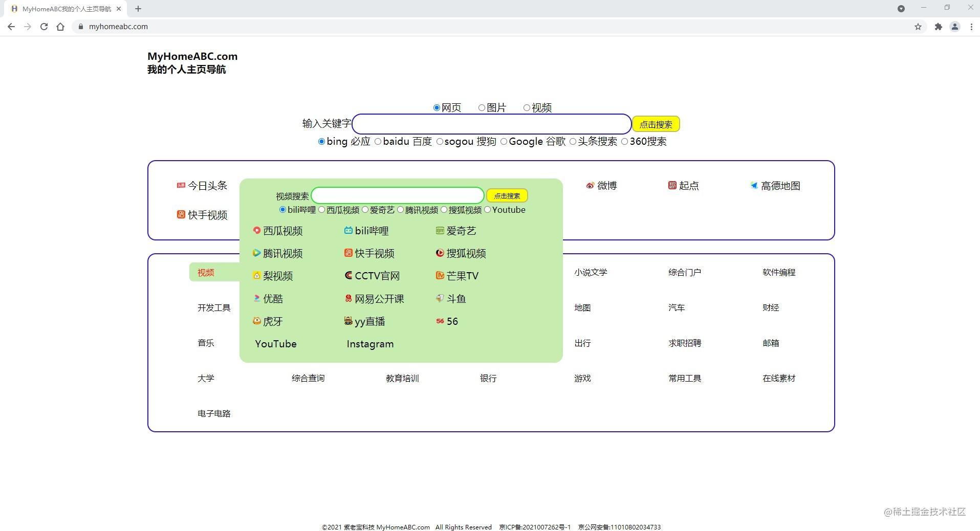
Task: Open the 开发工具 category
Action: click(x=214, y=307)
